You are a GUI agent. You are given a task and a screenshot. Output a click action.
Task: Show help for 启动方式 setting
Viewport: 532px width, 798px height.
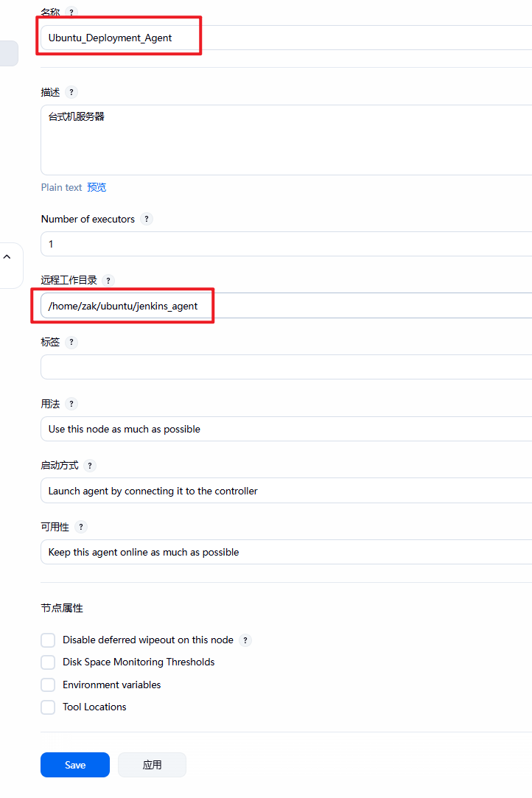90,465
